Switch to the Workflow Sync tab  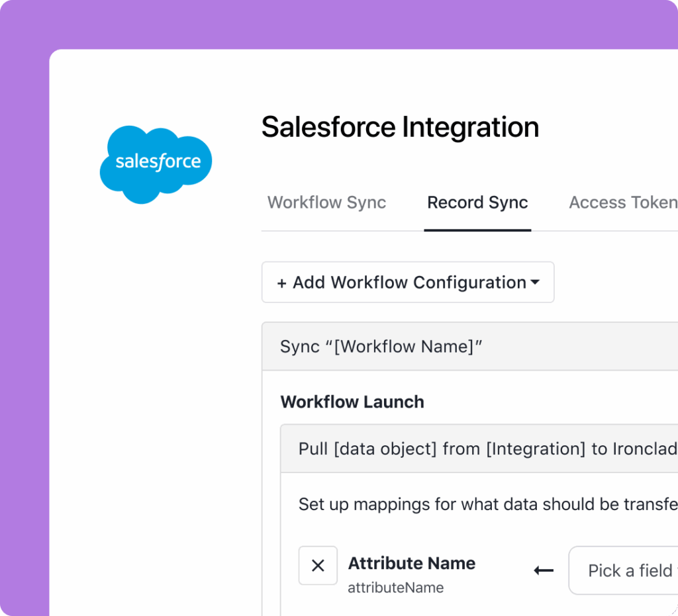pos(326,202)
